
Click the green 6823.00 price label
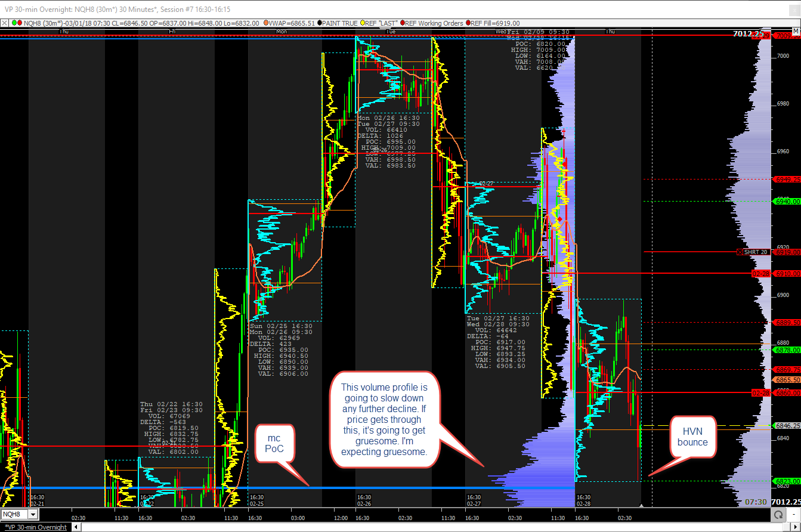(786, 481)
